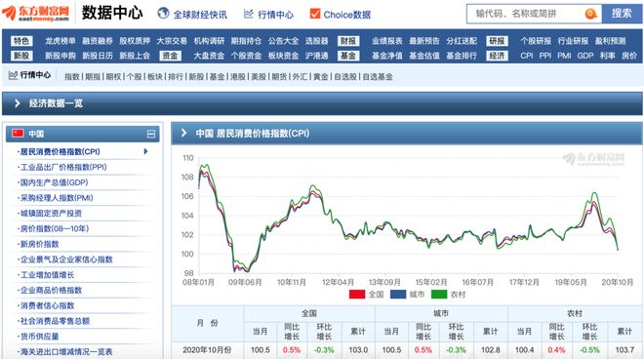
Task: Open 盈利预测 link
Action: click(610, 41)
